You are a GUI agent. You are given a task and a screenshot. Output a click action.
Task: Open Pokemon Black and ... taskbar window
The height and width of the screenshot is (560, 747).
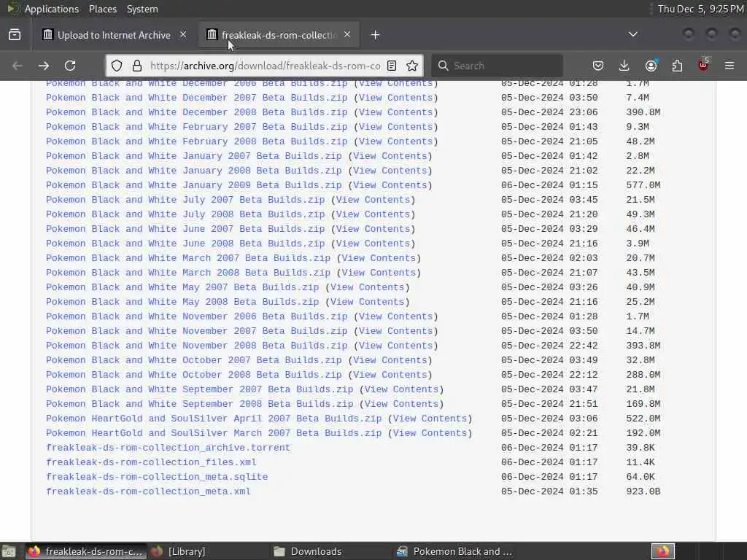point(455,551)
